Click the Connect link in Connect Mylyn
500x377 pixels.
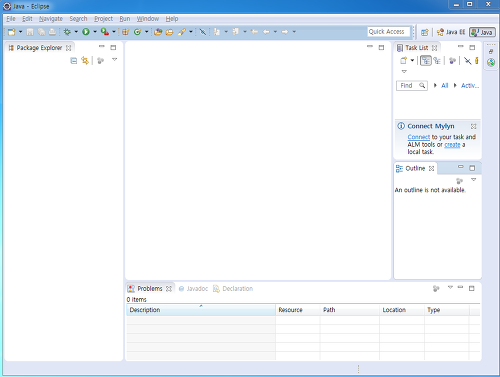pyautogui.click(x=419, y=137)
